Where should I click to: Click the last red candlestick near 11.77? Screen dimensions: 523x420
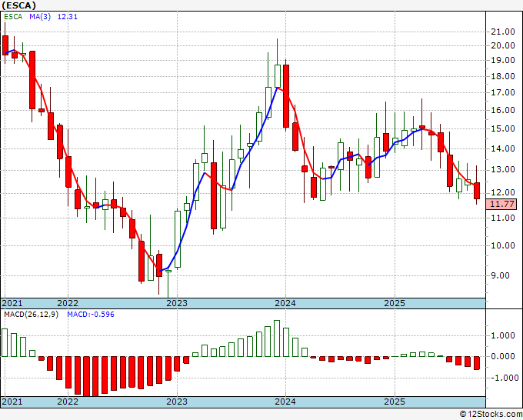pyautogui.click(x=478, y=191)
